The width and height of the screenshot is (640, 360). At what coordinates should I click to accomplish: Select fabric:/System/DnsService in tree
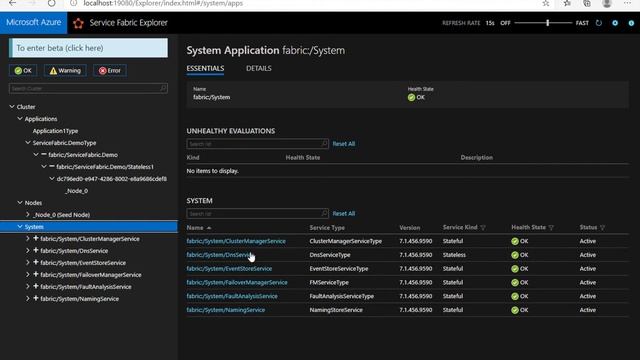74,251
